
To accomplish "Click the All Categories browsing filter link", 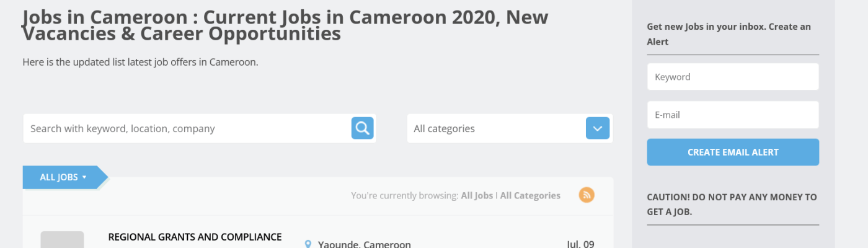I will click(530, 196).
